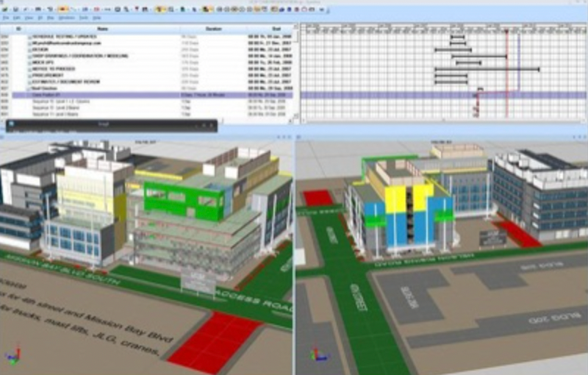Expand the PROCUREMENT task group
This screenshot has height=375, width=588.
click(29, 76)
